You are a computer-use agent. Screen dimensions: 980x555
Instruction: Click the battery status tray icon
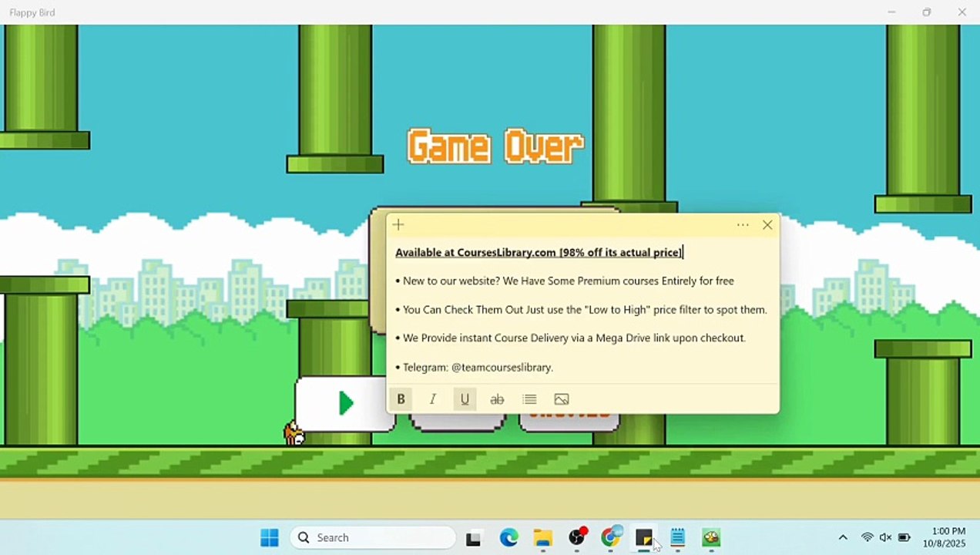[904, 537]
